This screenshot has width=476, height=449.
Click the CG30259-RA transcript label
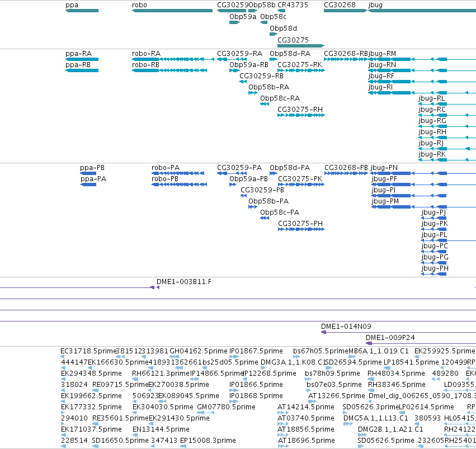tap(240, 54)
